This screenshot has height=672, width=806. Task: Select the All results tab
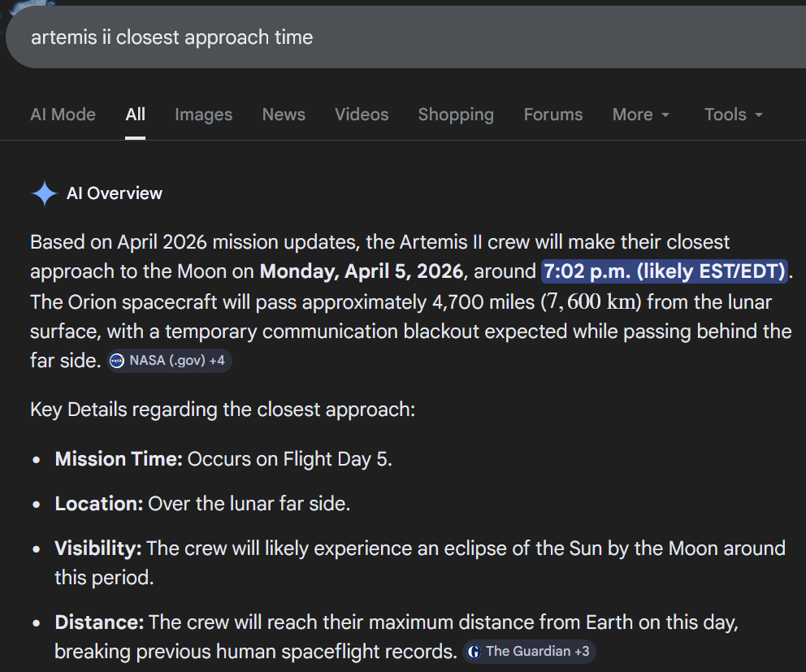[135, 114]
